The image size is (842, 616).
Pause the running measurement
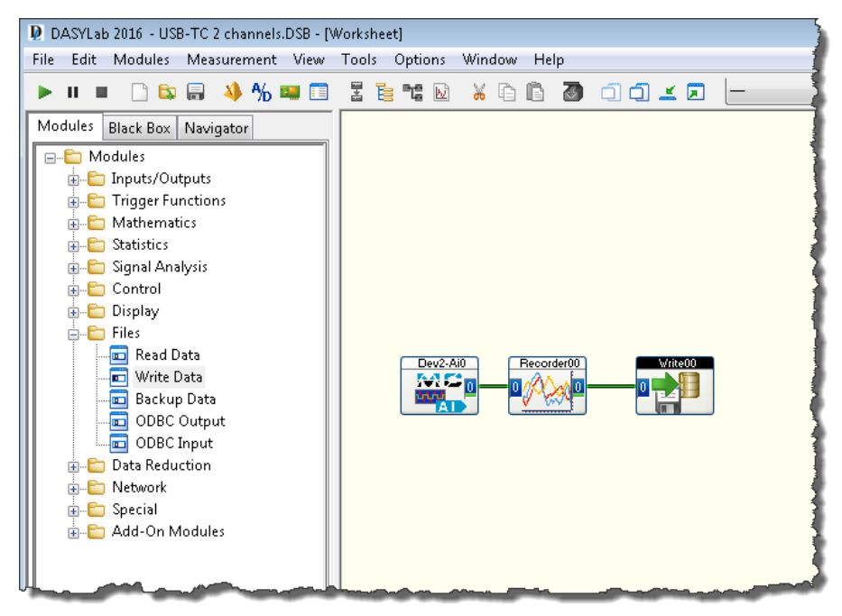(x=71, y=92)
